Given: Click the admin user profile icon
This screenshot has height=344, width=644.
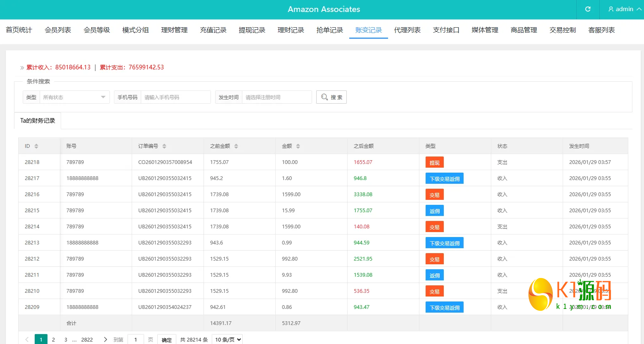Looking at the screenshot, I should (611, 9).
